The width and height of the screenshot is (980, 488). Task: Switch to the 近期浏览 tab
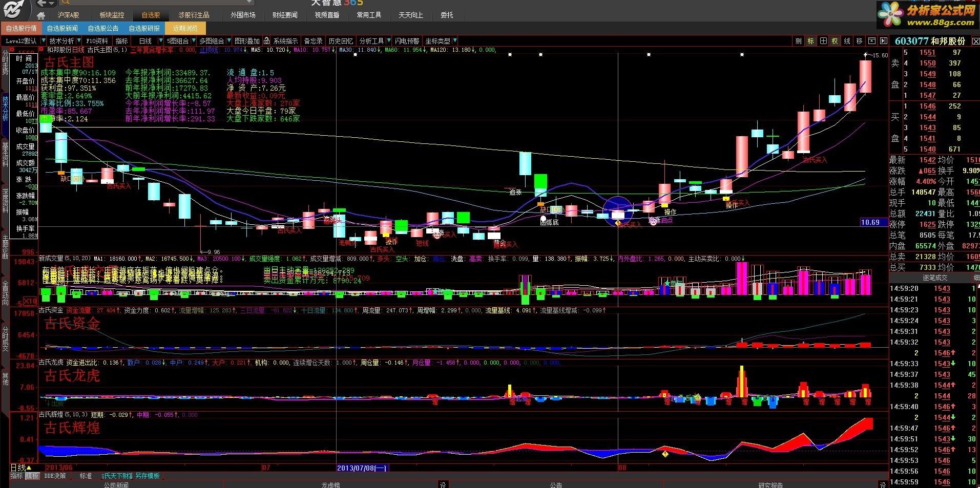[x=185, y=28]
